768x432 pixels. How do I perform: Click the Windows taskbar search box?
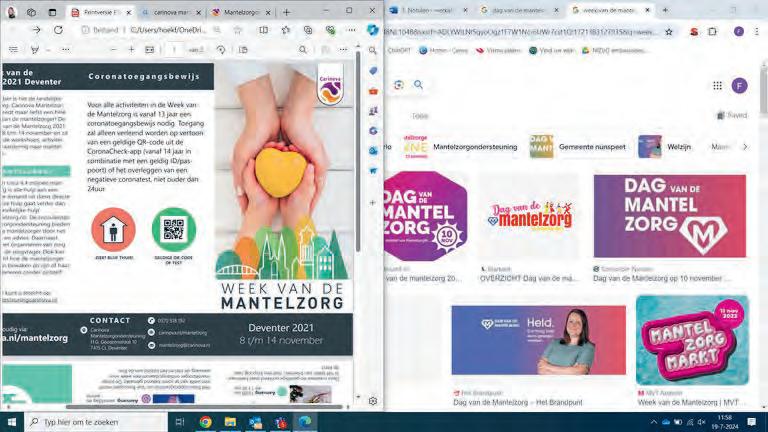point(96,422)
